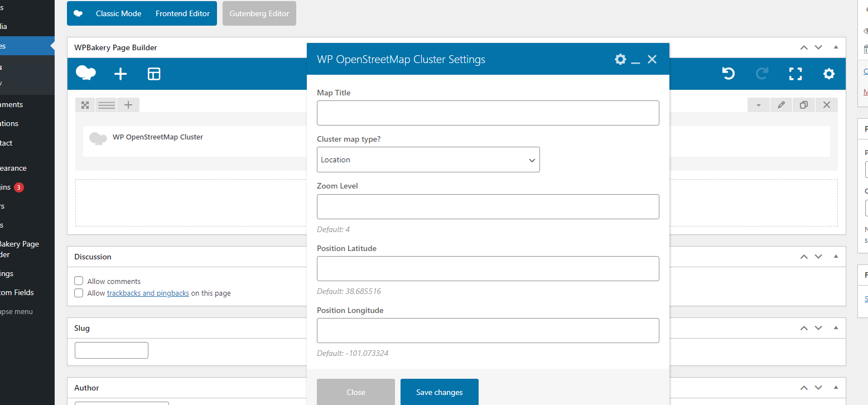
Task: Open trackbacks and pingbacks link
Action: 148,293
